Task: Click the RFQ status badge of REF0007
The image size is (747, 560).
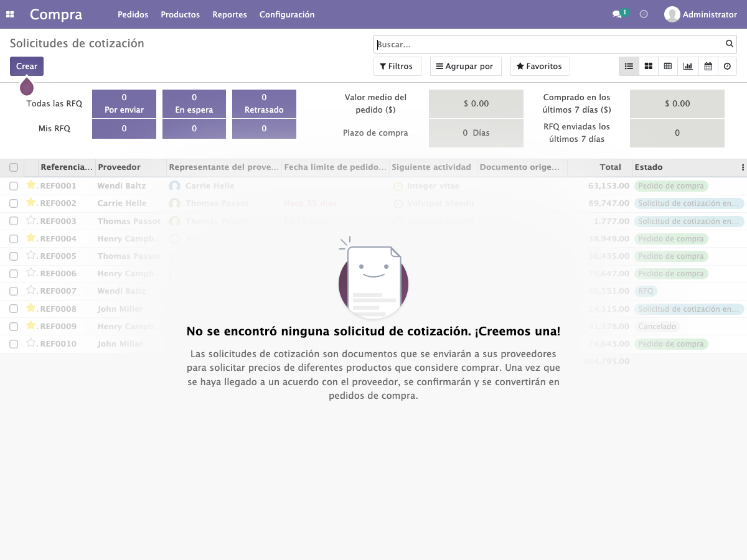Action: (x=646, y=291)
